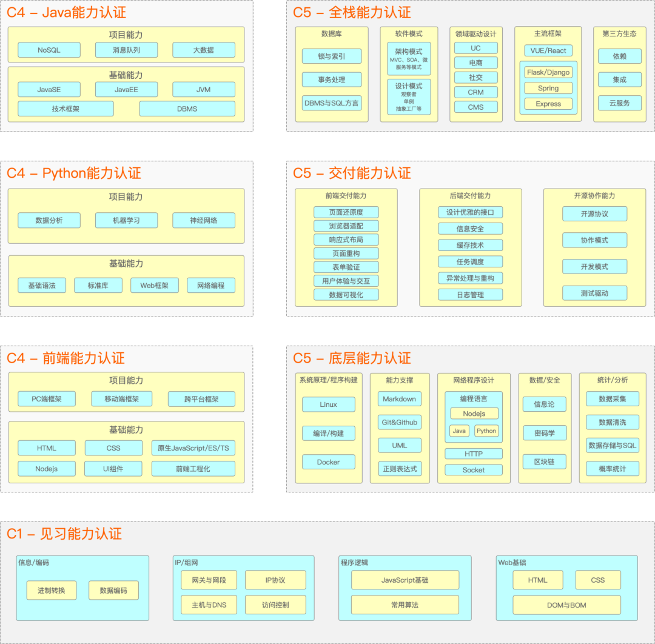Select the Flask/Django box

click(x=548, y=72)
